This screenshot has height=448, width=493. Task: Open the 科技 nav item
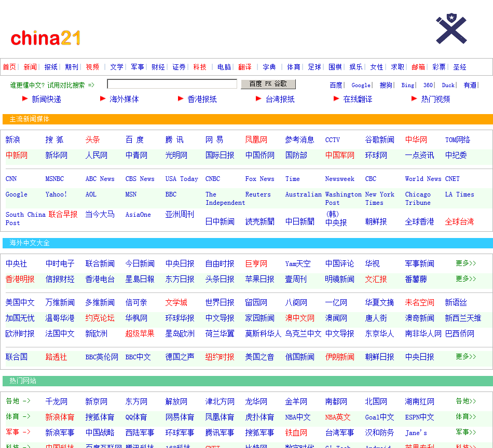[200, 67]
